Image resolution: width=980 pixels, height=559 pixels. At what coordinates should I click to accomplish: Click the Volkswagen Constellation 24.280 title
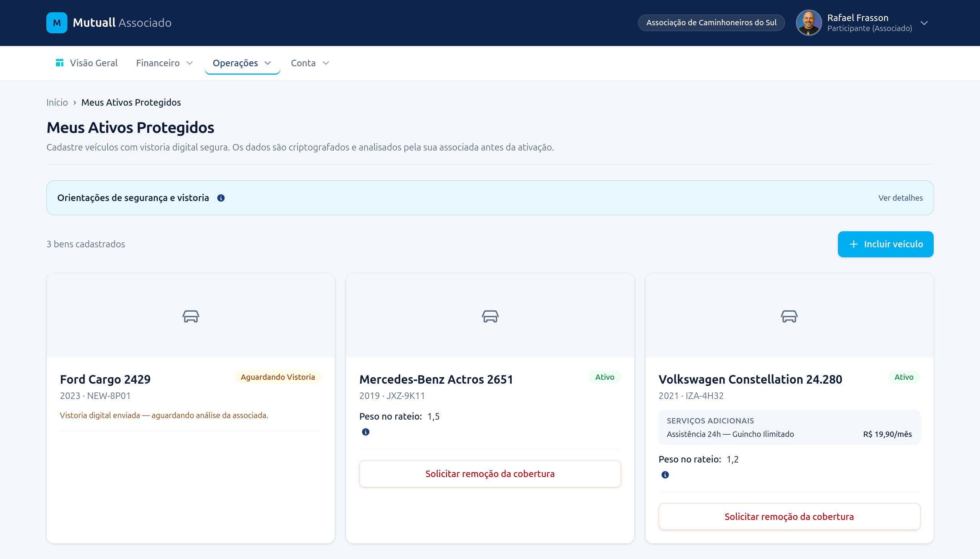click(750, 379)
